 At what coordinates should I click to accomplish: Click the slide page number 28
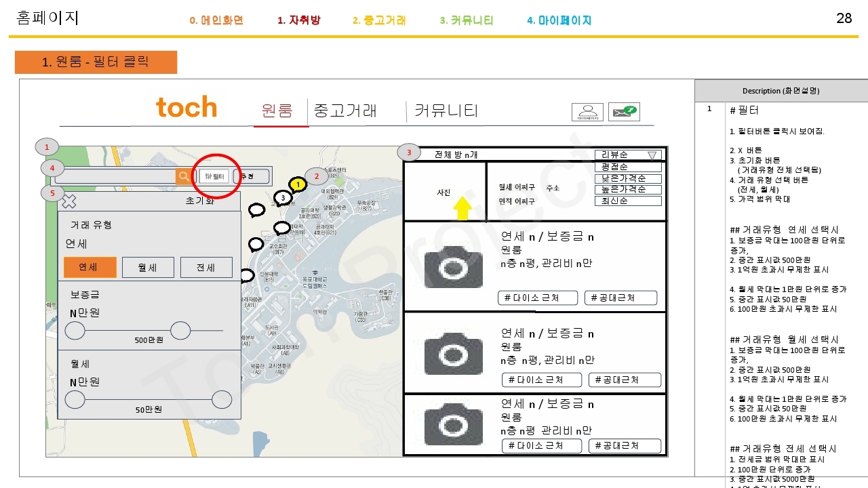click(x=844, y=18)
